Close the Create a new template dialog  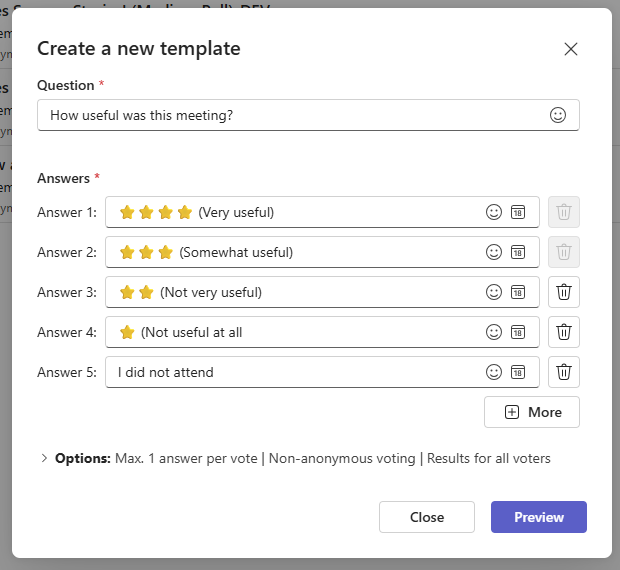pyautogui.click(x=571, y=49)
